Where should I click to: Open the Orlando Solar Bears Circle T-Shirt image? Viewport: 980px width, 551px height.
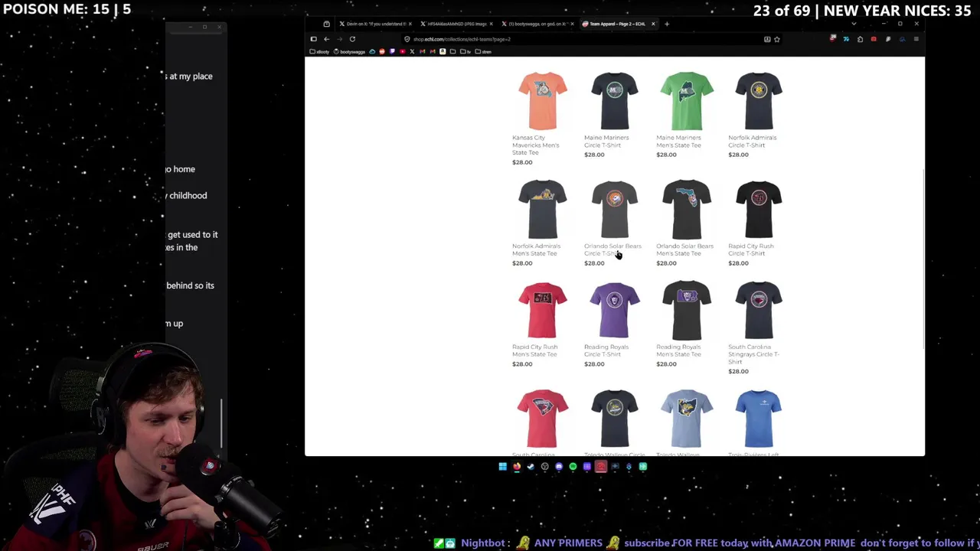[x=614, y=209]
